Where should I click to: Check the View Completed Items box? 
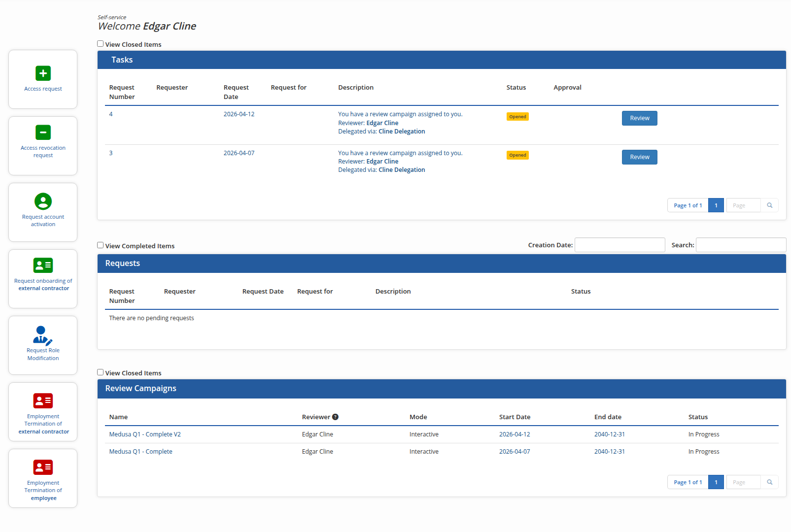click(x=101, y=245)
